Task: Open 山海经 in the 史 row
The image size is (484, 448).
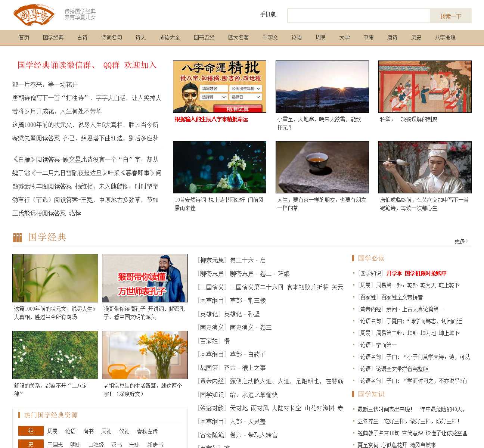Action: point(96,445)
